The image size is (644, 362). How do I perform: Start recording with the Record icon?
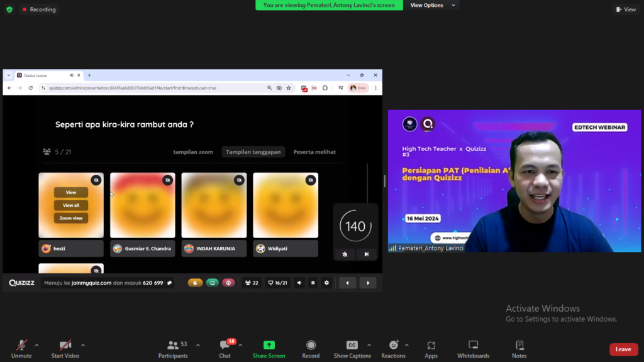[x=311, y=345]
